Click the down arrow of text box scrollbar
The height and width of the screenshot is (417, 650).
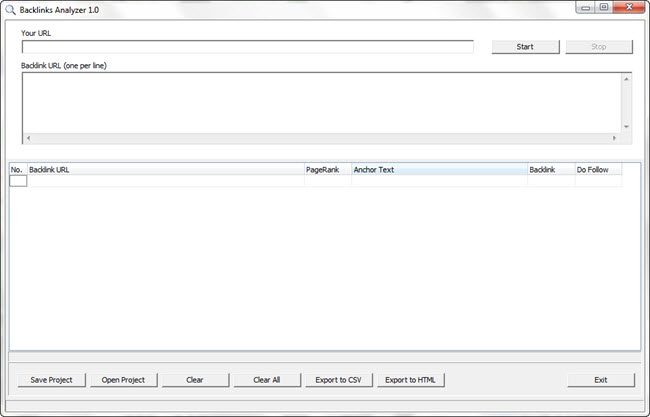[626, 127]
